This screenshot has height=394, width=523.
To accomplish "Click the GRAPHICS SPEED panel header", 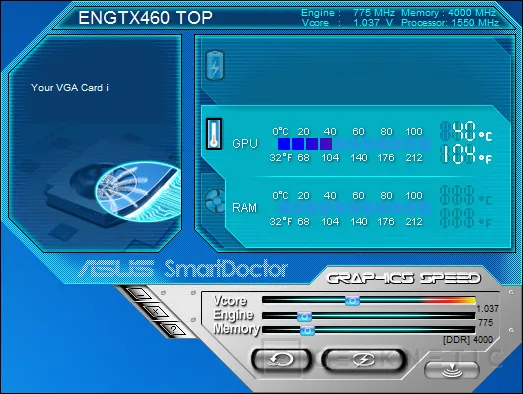I will coord(404,278).
